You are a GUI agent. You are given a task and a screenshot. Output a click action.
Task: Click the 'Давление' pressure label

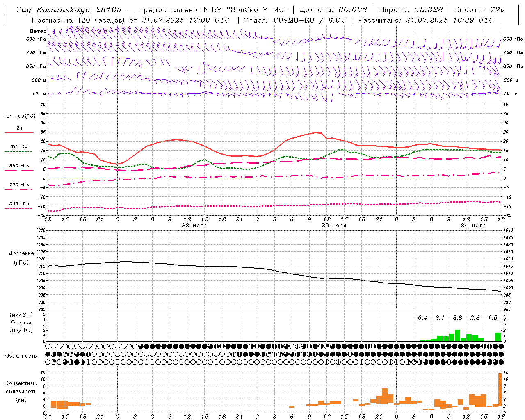pyautogui.click(x=21, y=253)
